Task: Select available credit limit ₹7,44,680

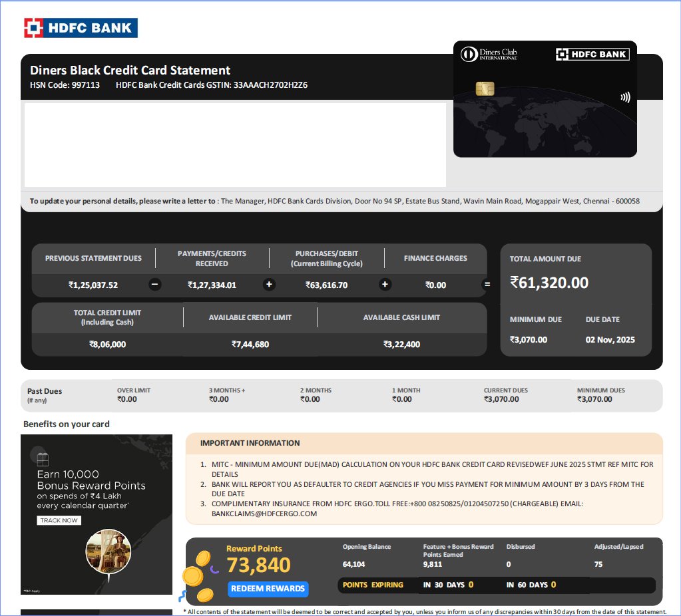Action: coord(250,344)
